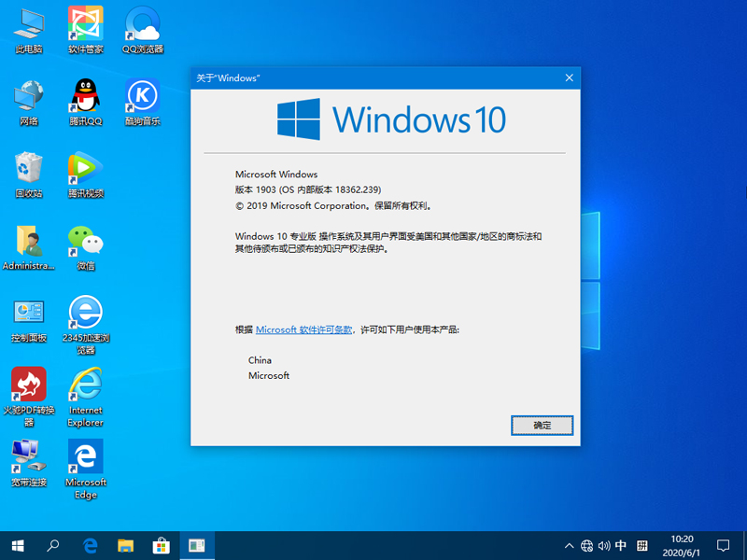Viewport: 747px width, 560px height.
Task: Select the 宽带连接 desktop shortcut
Action: click(x=29, y=464)
